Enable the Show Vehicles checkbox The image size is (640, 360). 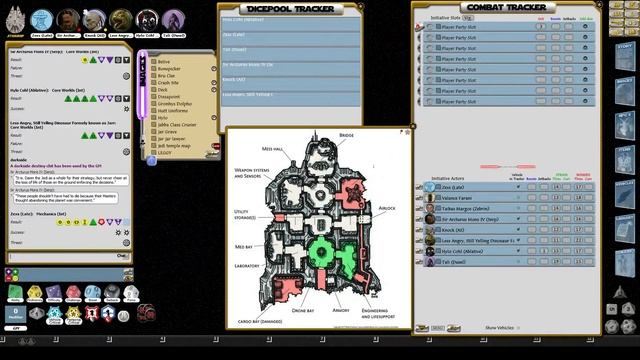(x=518, y=328)
